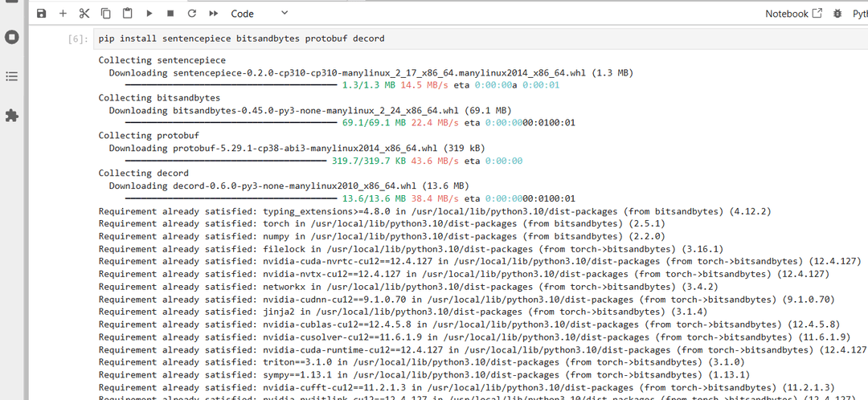Click the 319.7/319.7 KB progress text
This screenshot has height=400, width=868.
(x=369, y=161)
